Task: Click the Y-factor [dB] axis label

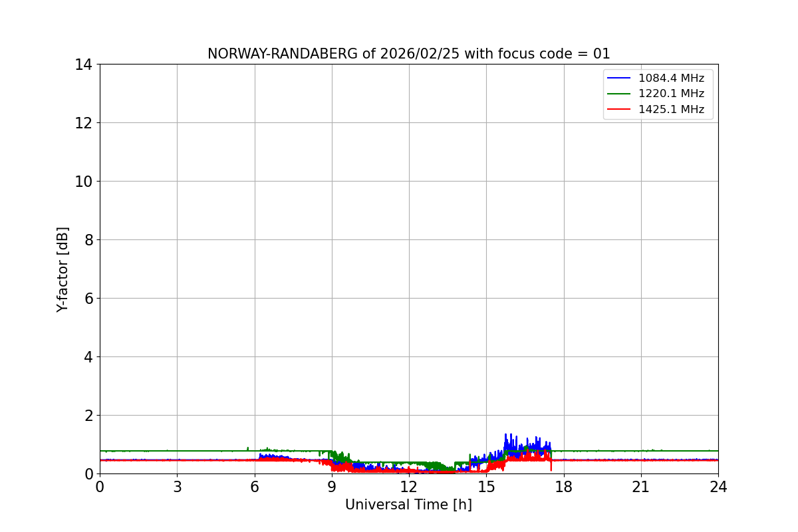Action: pyautogui.click(x=63, y=269)
